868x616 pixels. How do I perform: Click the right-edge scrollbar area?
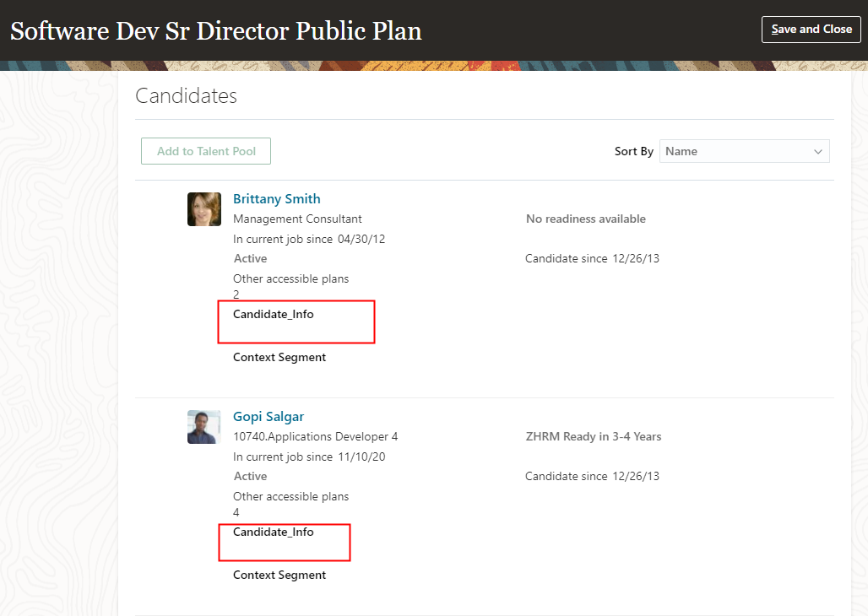pyautogui.click(x=862, y=338)
